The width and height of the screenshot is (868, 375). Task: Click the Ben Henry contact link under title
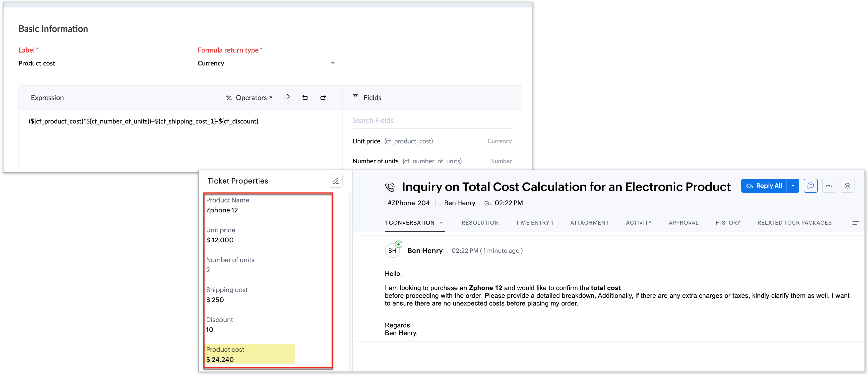460,203
